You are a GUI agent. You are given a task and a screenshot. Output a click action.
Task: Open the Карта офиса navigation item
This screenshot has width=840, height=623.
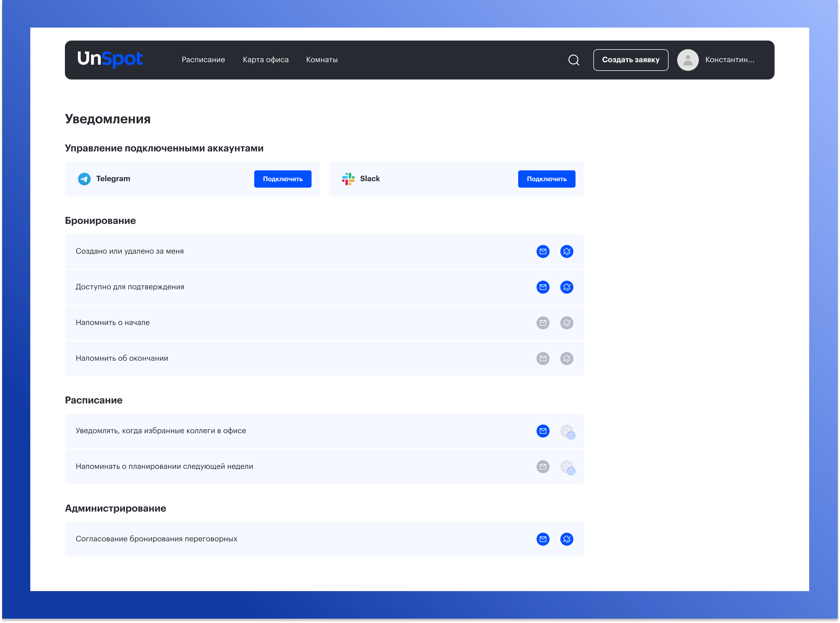tap(266, 59)
